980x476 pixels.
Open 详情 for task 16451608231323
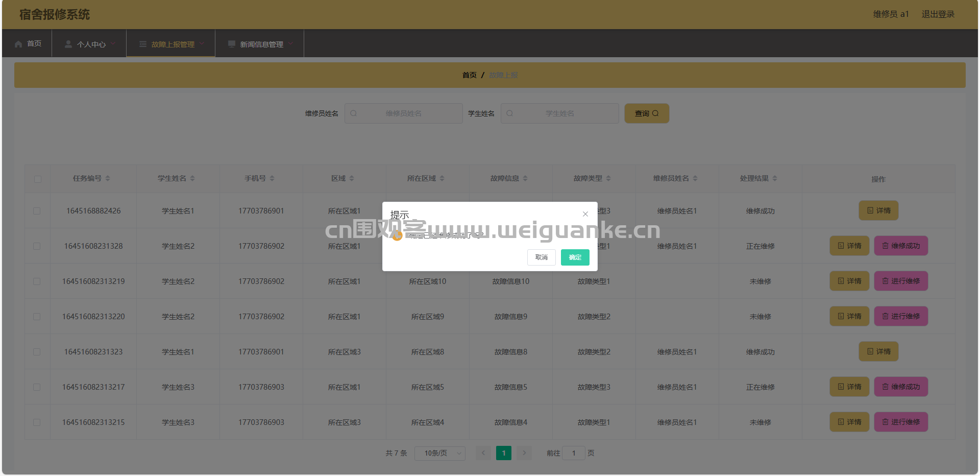tap(878, 351)
